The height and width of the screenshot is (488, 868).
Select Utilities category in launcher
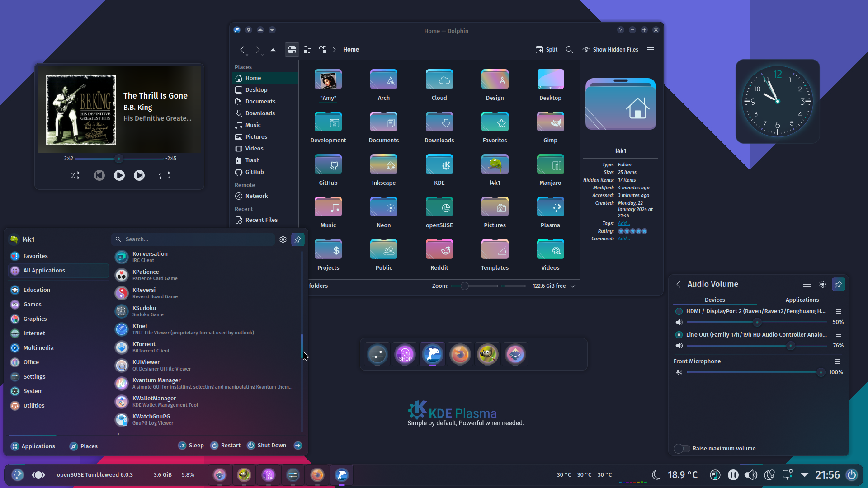pos(59,406)
